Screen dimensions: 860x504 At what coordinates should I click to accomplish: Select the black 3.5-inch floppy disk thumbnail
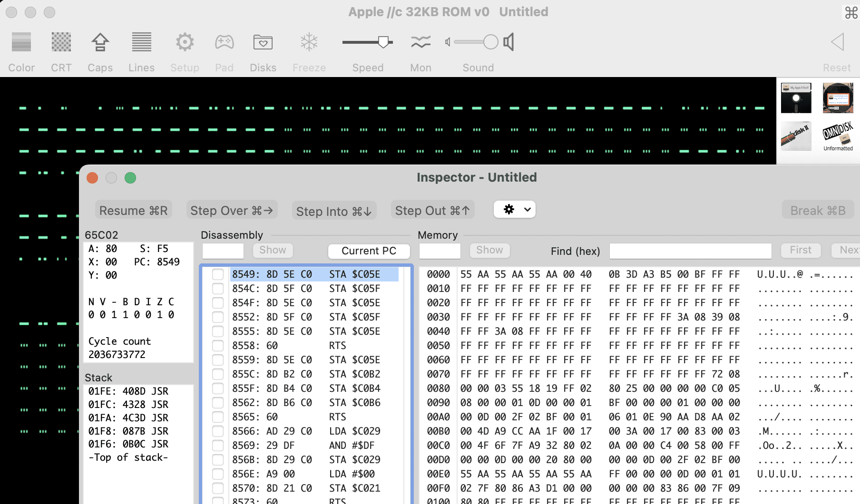796,97
